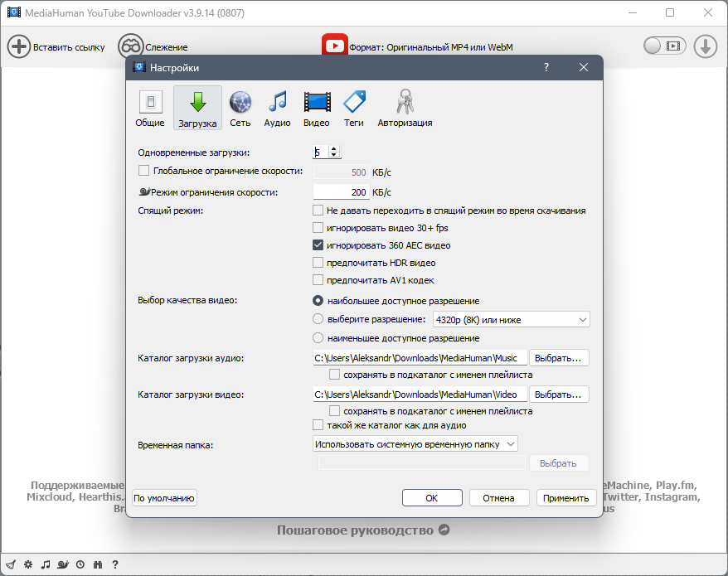Click the Слежение label in toolbar

pyautogui.click(x=167, y=47)
